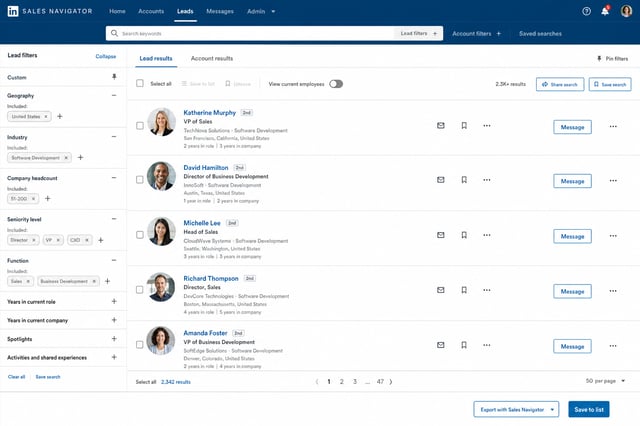Click Clear all filters link
The image size is (640, 426).
[x=16, y=377]
